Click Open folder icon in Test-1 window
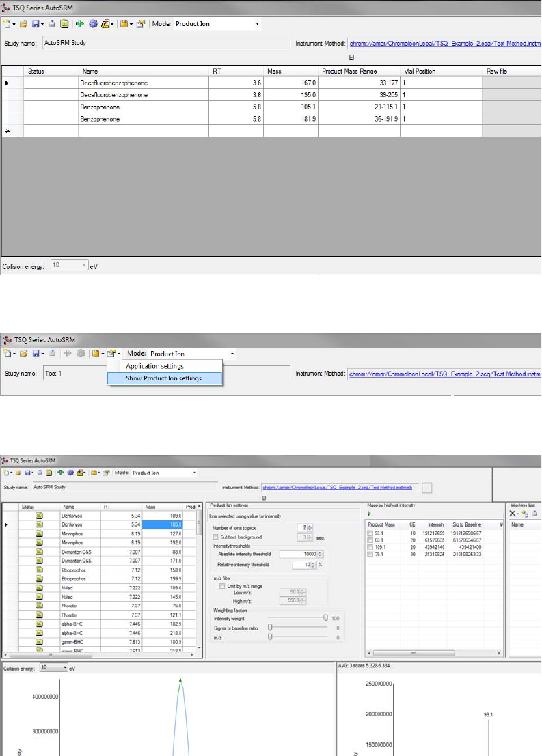Viewport: 542px width, 756px height. pos(23,354)
